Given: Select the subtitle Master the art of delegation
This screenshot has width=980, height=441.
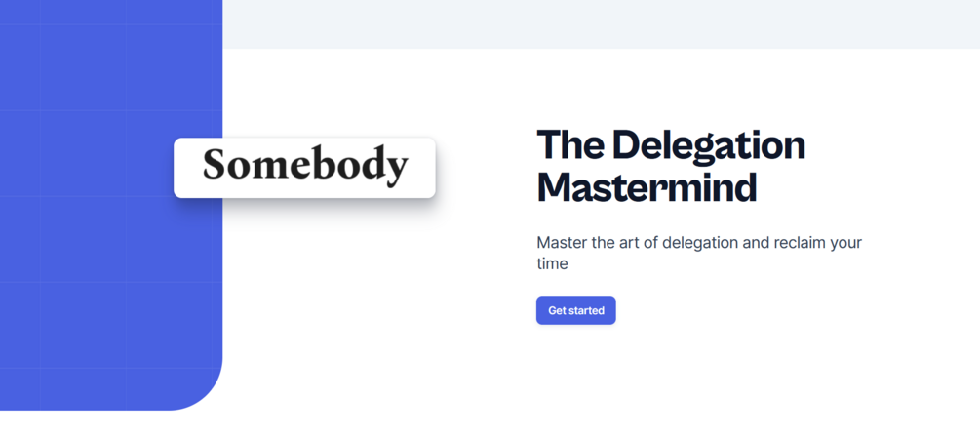Looking at the screenshot, I should click(699, 253).
